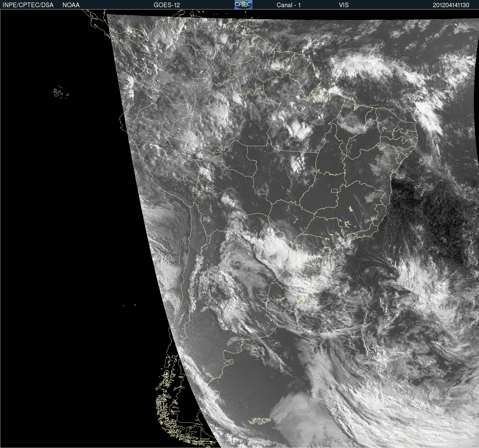Image resolution: width=479 pixels, height=448 pixels.
Task: Click the INPE/CPTEC/DSA header text
Action: 28,5
